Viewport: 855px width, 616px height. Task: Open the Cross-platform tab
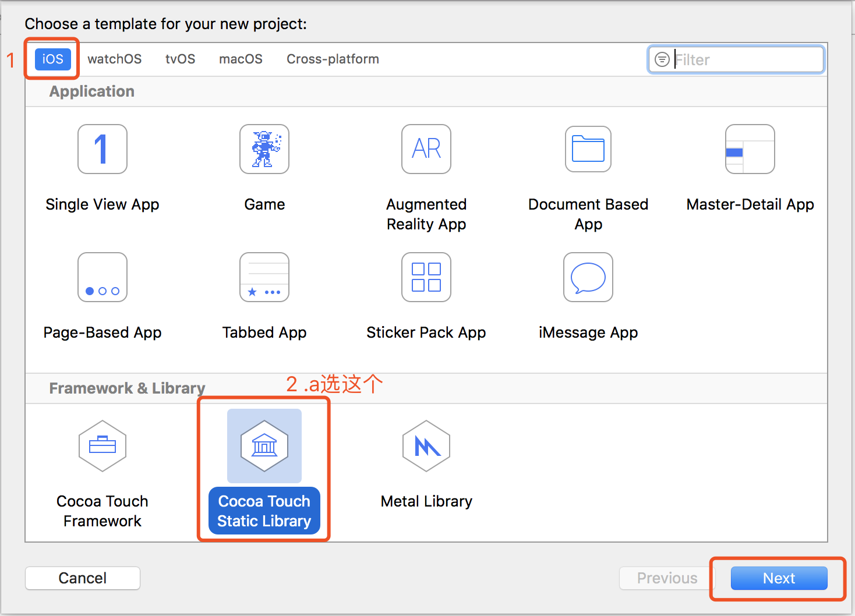click(x=333, y=59)
